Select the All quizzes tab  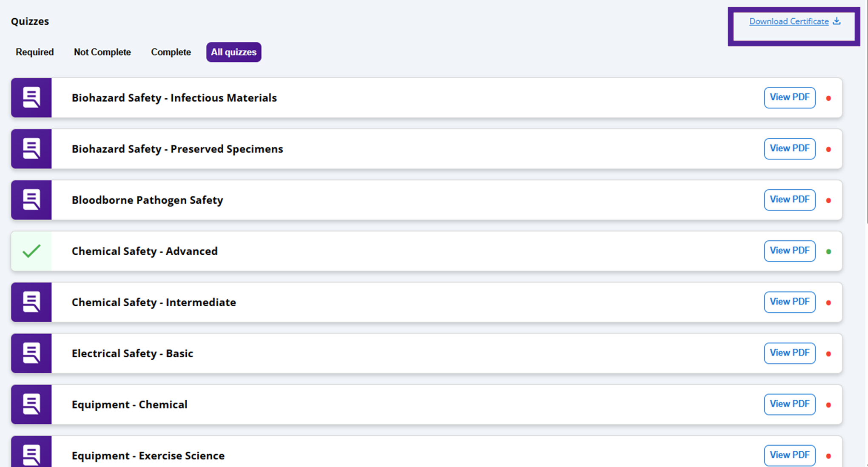point(233,52)
